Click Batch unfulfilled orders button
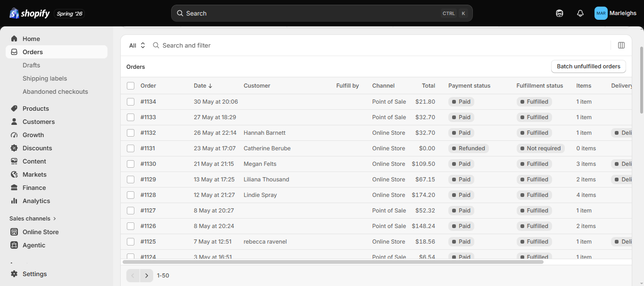644x286 pixels. 588,66
